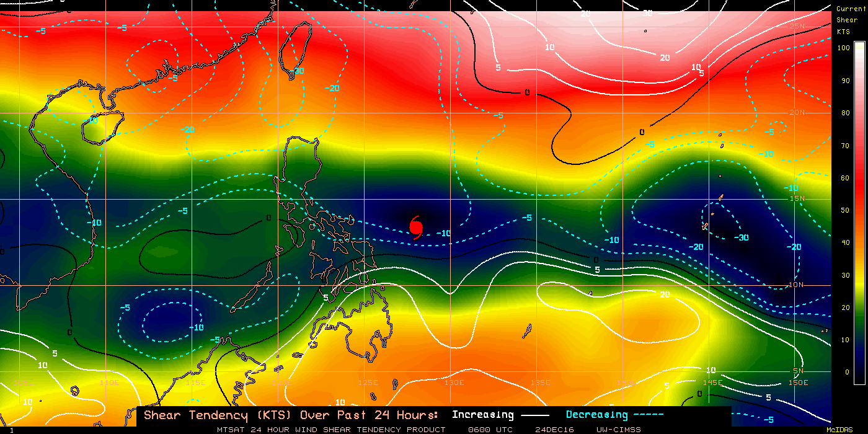Click the 130E longitude label
868x434 pixels.
click(454, 383)
